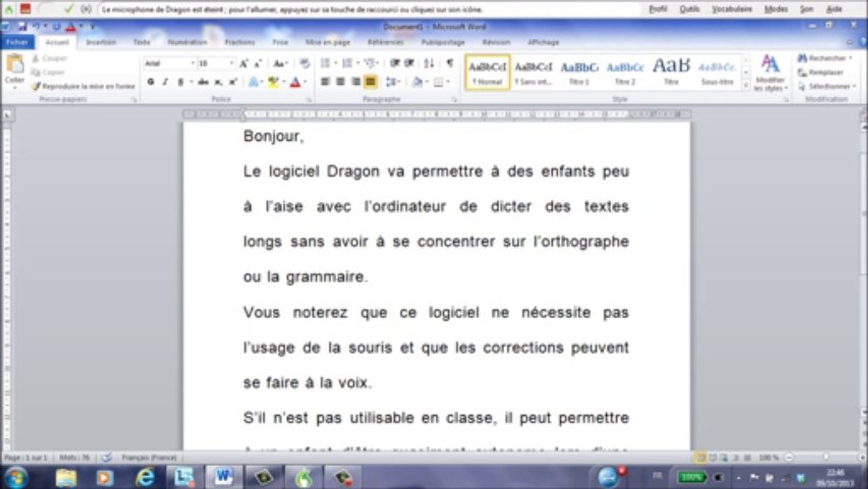Switch to the Références tab

(x=385, y=42)
